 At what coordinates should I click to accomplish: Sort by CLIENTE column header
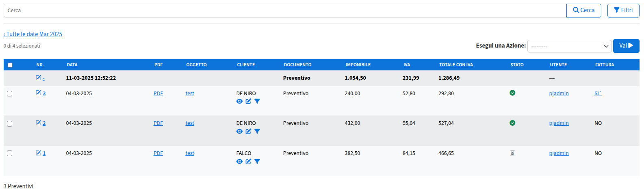[x=246, y=65]
